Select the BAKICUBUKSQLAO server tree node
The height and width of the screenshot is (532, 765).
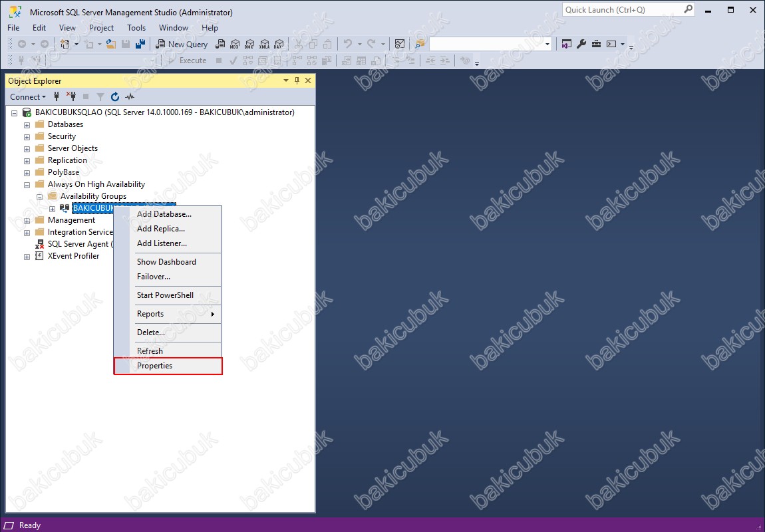click(165, 112)
